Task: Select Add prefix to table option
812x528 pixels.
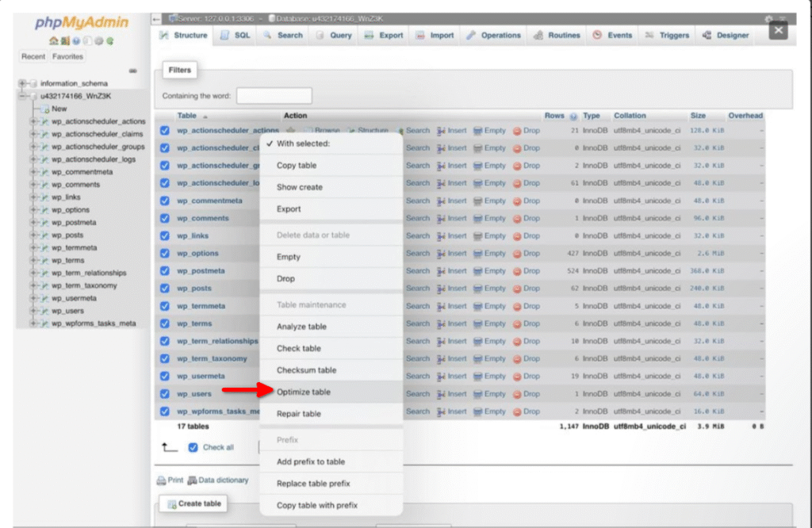Action: click(x=331, y=461)
